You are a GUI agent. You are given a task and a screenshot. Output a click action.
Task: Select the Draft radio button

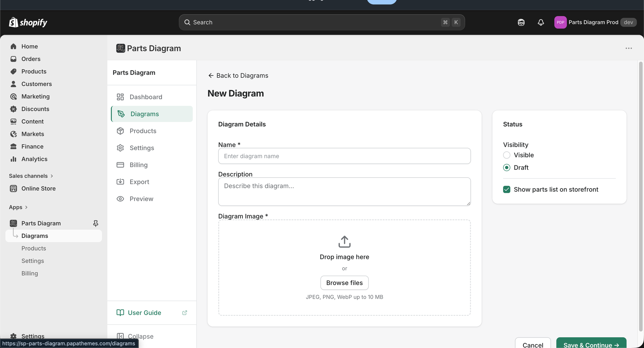point(507,168)
